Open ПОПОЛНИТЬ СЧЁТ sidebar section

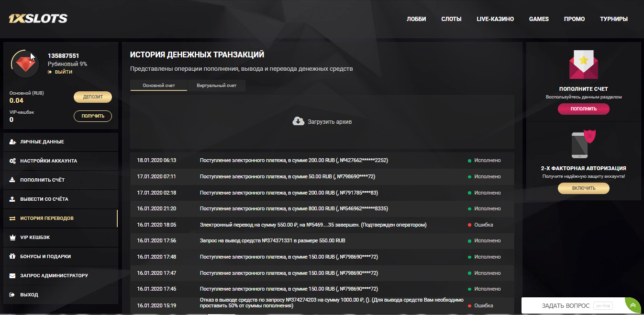pyautogui.click(x=60, y=180)
